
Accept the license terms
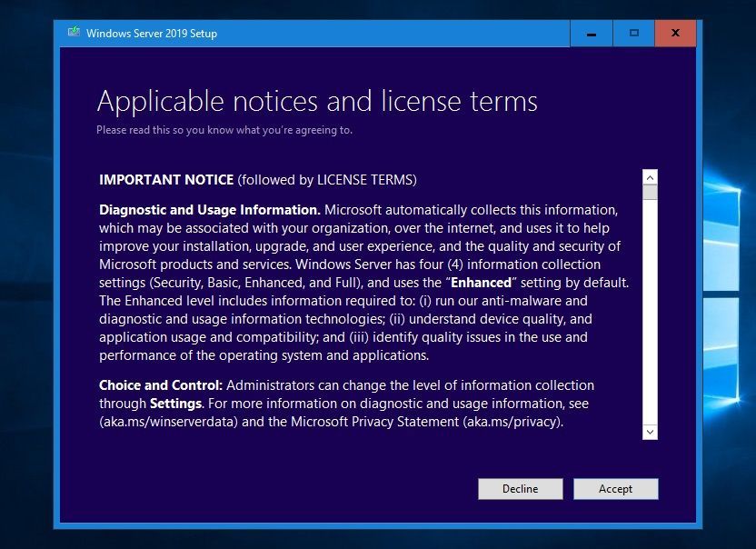click(616, 489)
